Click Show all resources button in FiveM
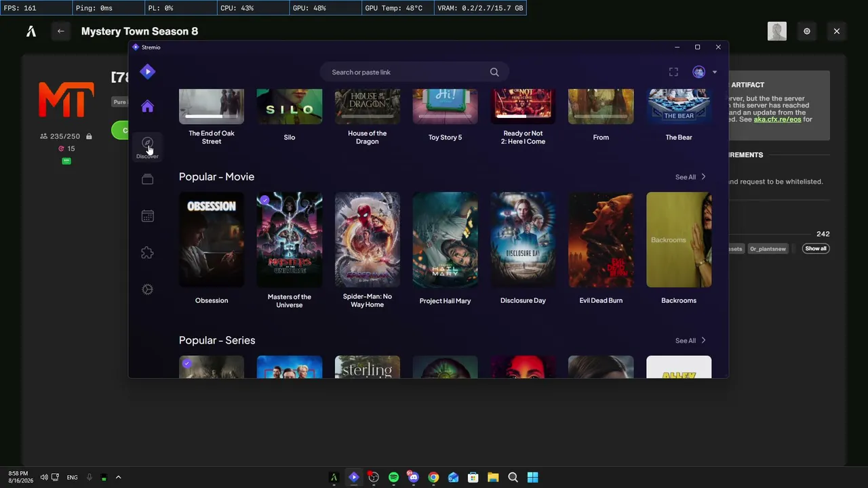The width and height of the screenshot is (868, 488). point(816,249)
